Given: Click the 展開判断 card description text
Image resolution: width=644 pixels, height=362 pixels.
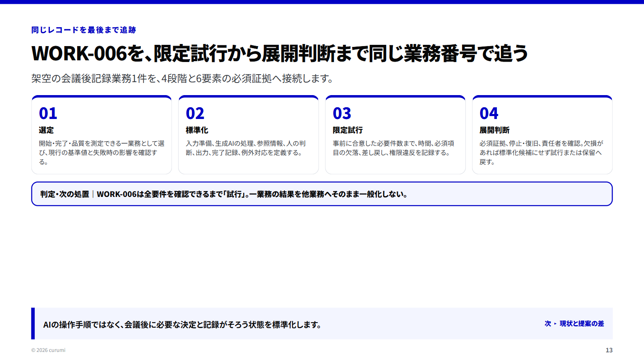Looking at the screenshot, I should [541, 153].
